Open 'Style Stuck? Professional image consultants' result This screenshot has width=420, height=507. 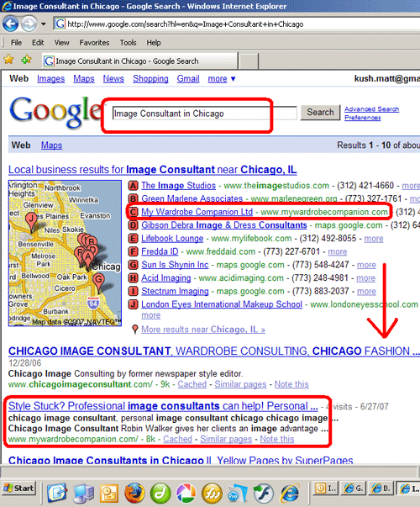(163, 406)
